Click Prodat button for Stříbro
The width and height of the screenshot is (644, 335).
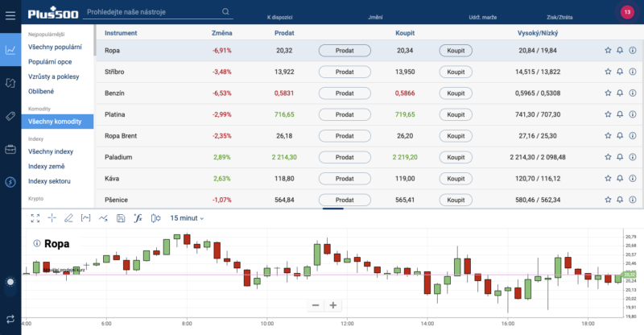[x=345, y=72]
